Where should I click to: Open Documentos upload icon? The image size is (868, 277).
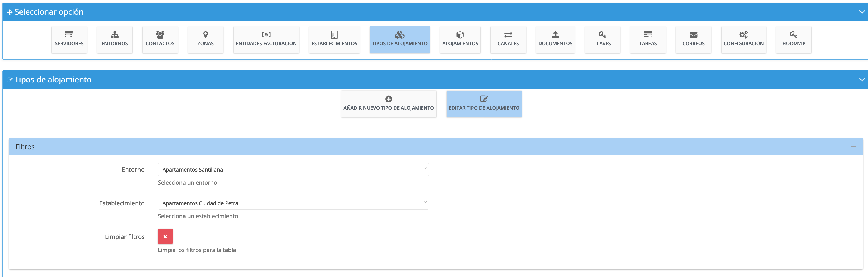click(x=555, y=35)
